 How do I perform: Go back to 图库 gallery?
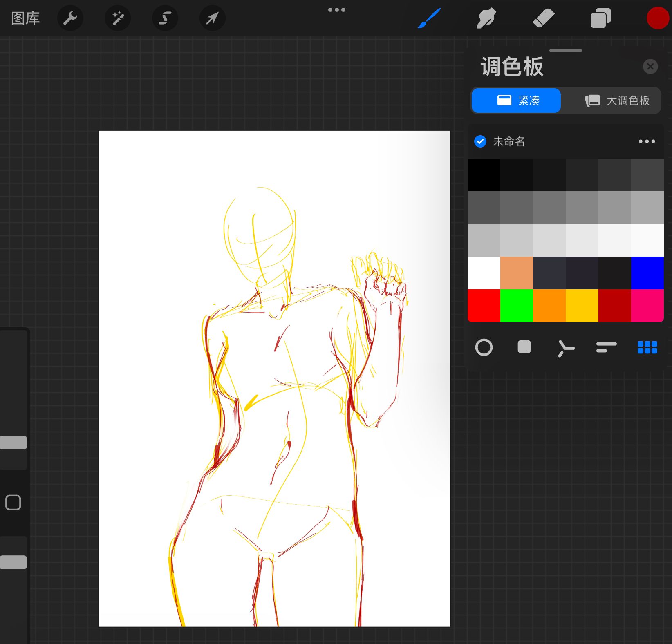pyautogui.click(x=25, y=18)
